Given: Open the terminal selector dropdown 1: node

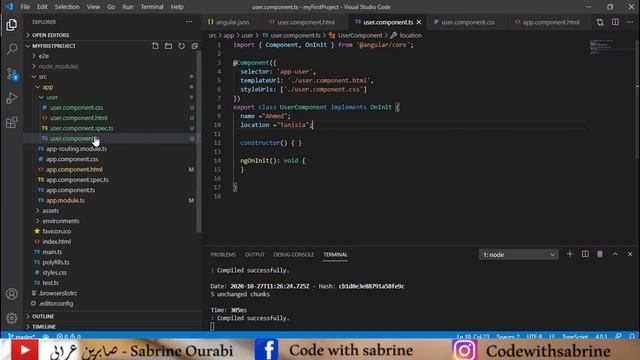Looking at the screenshot, I should click(x=518, y=254).
